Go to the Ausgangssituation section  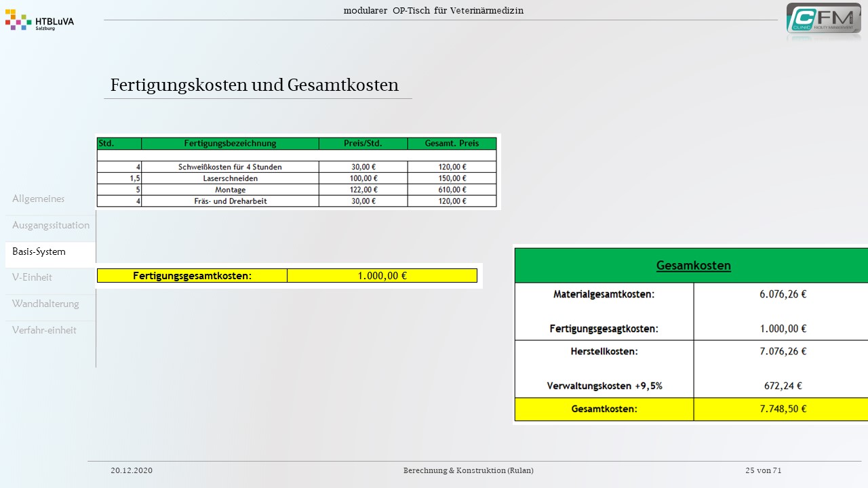51,225
